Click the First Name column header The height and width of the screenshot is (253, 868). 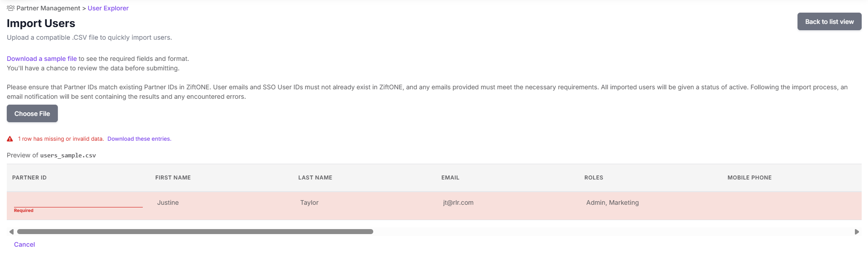pos(173,178)
